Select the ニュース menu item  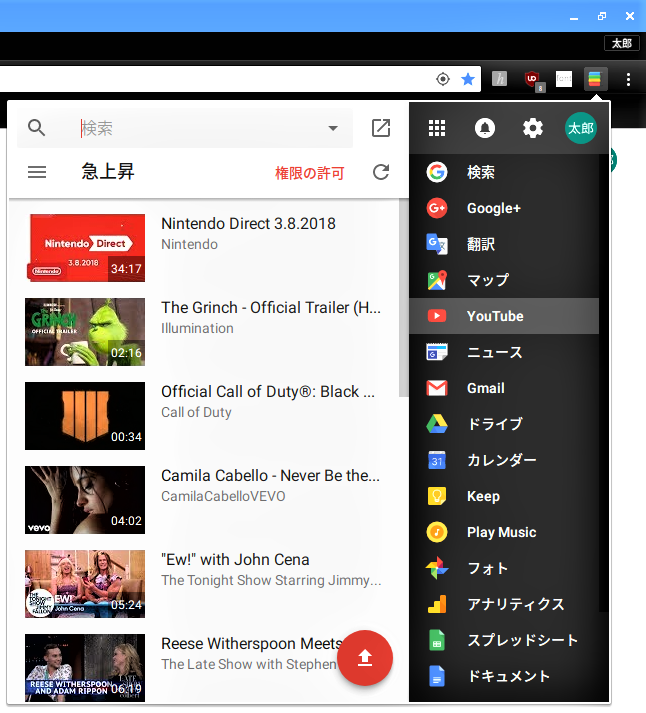504,352
